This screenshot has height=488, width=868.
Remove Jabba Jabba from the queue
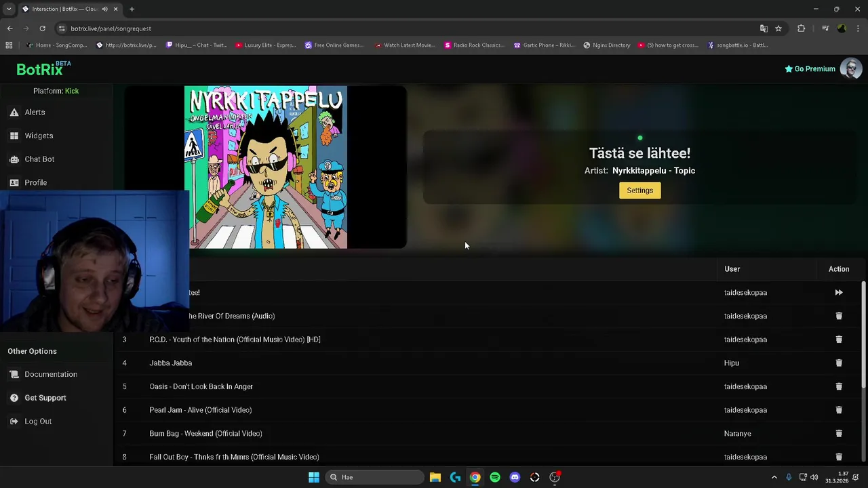coord(839,363)
